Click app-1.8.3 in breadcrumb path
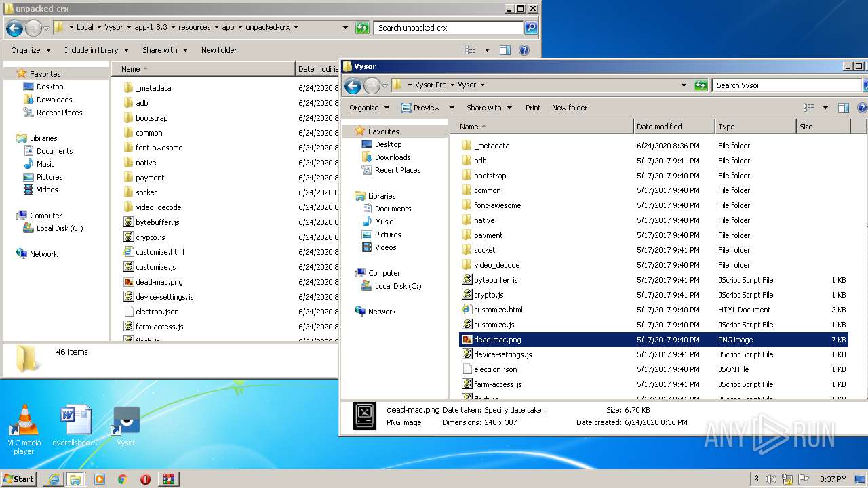Image resolution: width=868 pixels, height=488 pixels. click(x=151, y=28)
